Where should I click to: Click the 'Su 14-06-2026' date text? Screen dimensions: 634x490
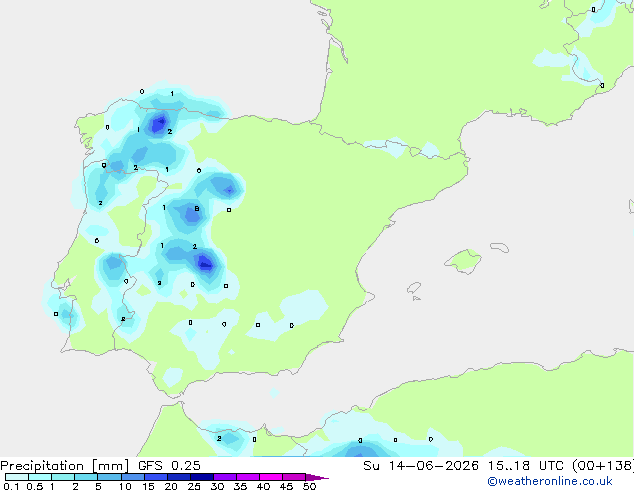pos(421,466)
